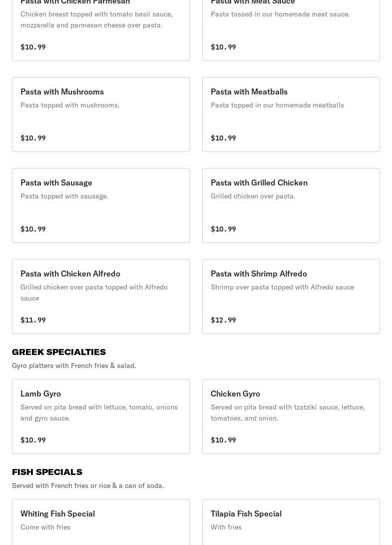
Task: Click the $11.99 price on Chicken Alfredo
Action: pyautogui.click(x=33, y=320)
